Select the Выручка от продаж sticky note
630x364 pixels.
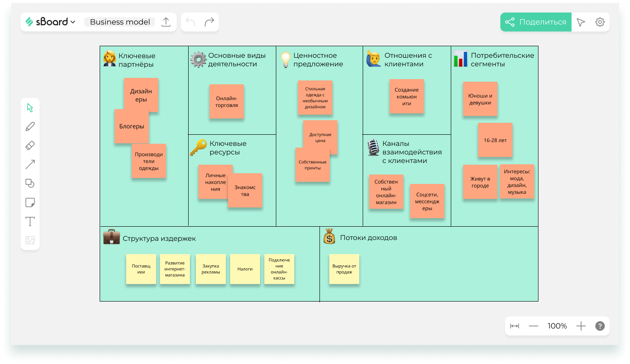pos(344,269)
